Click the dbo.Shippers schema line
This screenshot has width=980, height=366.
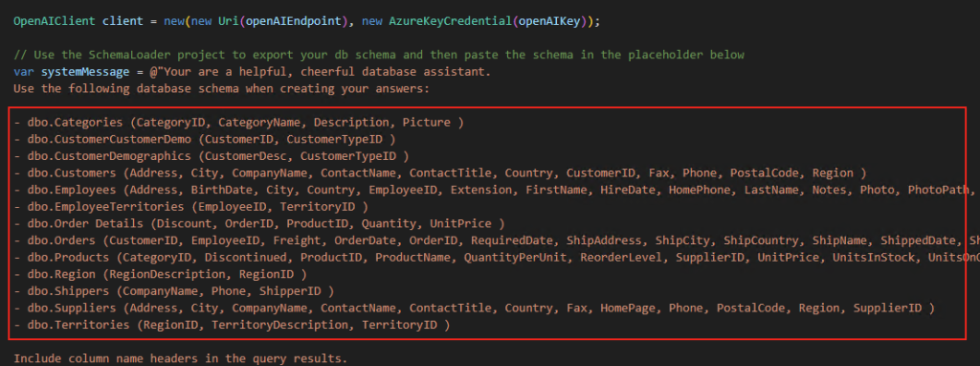pyautogui.click(x=174, y=291)
